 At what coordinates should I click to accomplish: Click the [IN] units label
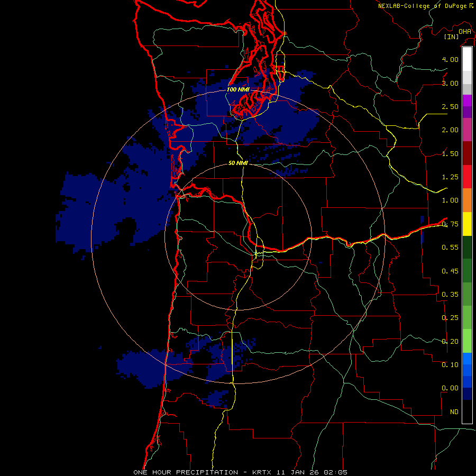[452, 36]
